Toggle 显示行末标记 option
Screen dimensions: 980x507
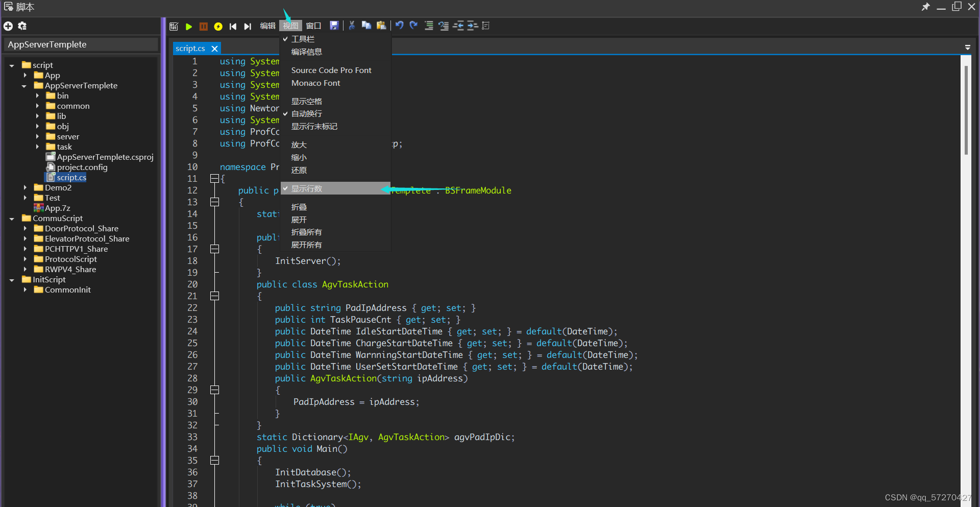pos(336,127)
